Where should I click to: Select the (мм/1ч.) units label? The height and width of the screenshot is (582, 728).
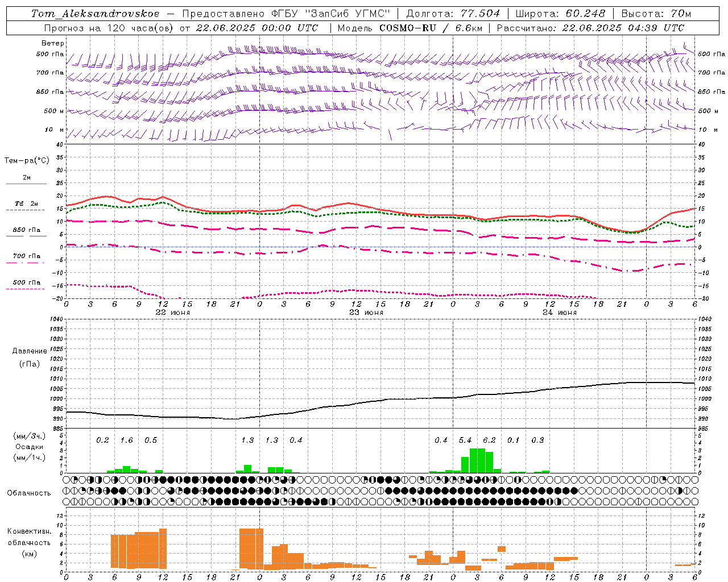30,458
